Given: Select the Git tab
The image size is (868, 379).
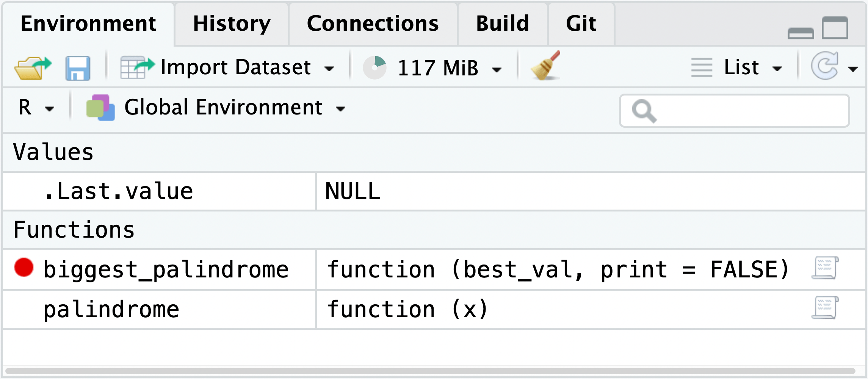Looking at the screenshot, I should coord(581,23).
